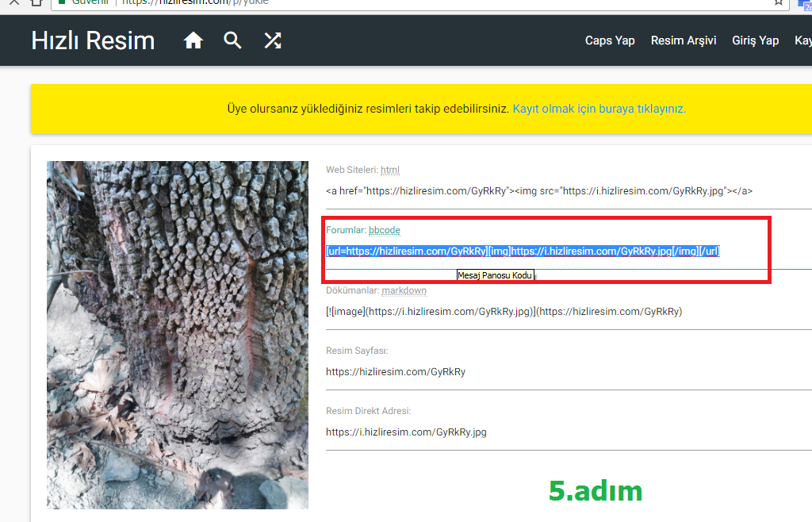Click the Dökümanlar label
This screenshot has height=522, width=812.
353,290
